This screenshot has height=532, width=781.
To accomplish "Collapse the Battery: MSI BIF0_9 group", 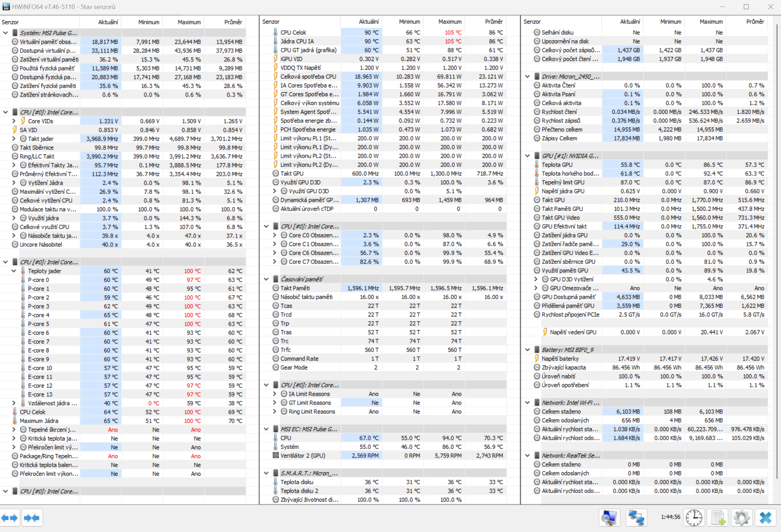I will [x=527, y=350].
